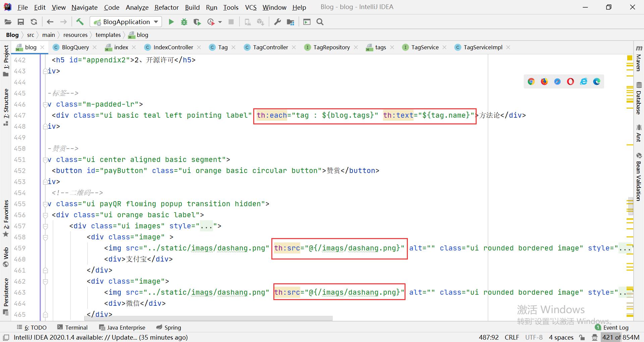644x342 pixels.
Task: Click the Synchronize refresh icon
Action: click(34, 22)
